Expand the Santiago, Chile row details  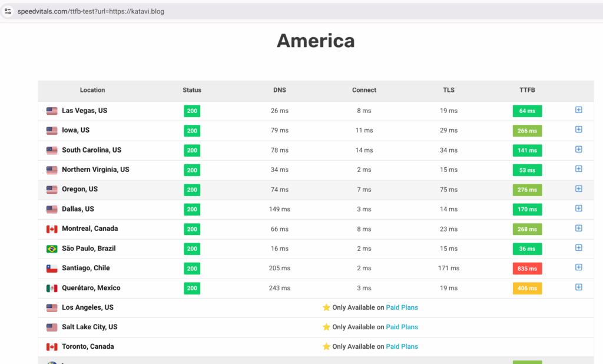point(578,267)
